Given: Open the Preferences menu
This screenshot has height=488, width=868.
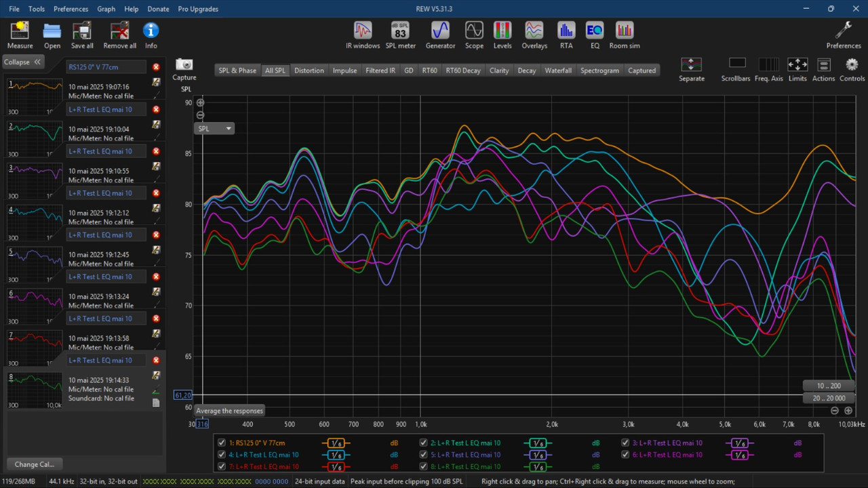Looking at the screenshot, I should pos(71,9).
